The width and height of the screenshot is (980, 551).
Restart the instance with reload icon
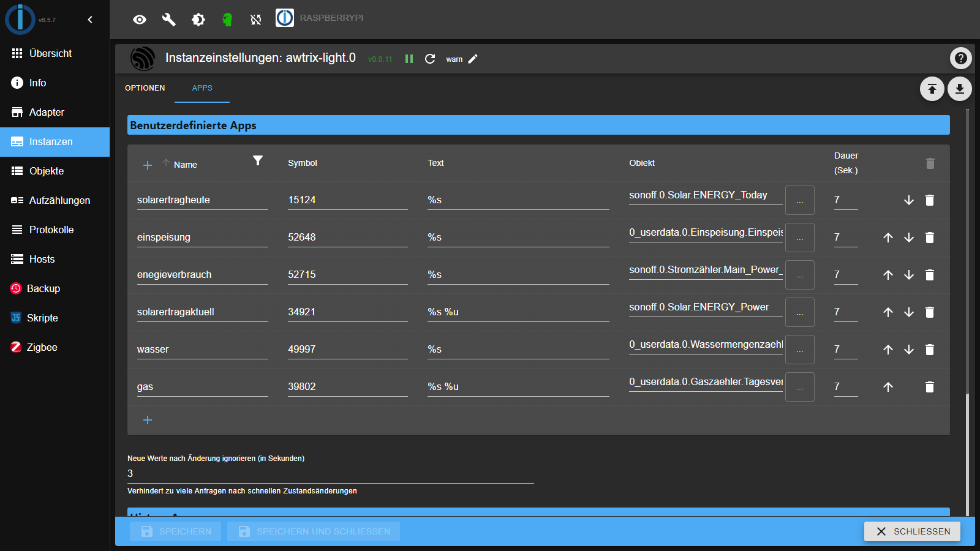click(x=430, y=59)
